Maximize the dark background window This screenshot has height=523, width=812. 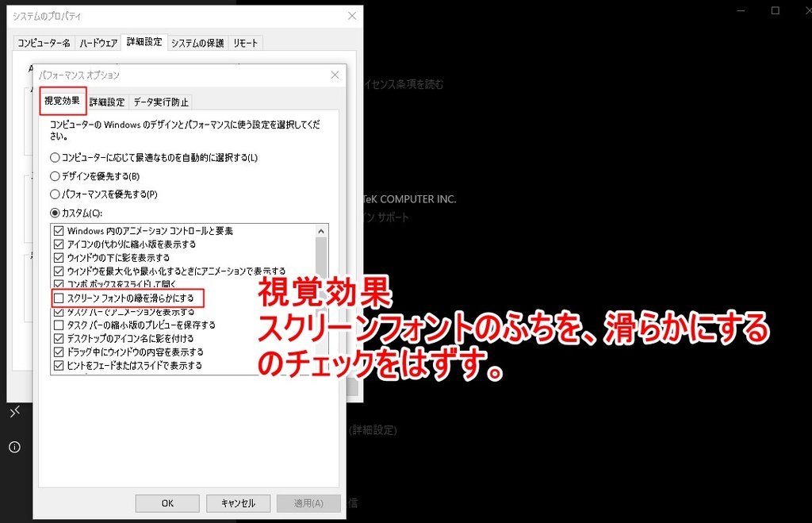[x=775, y=10]
